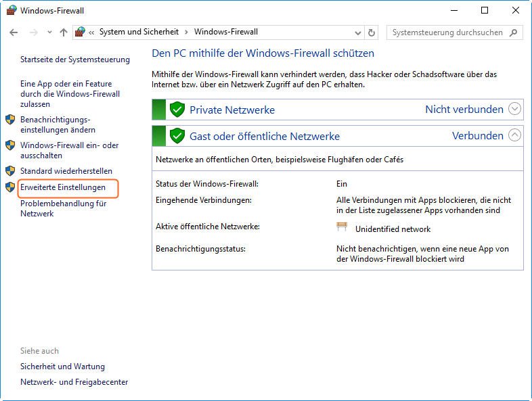
Task: Open Eine App oder ein Feature zulassen link
Action: click(70, 94)
